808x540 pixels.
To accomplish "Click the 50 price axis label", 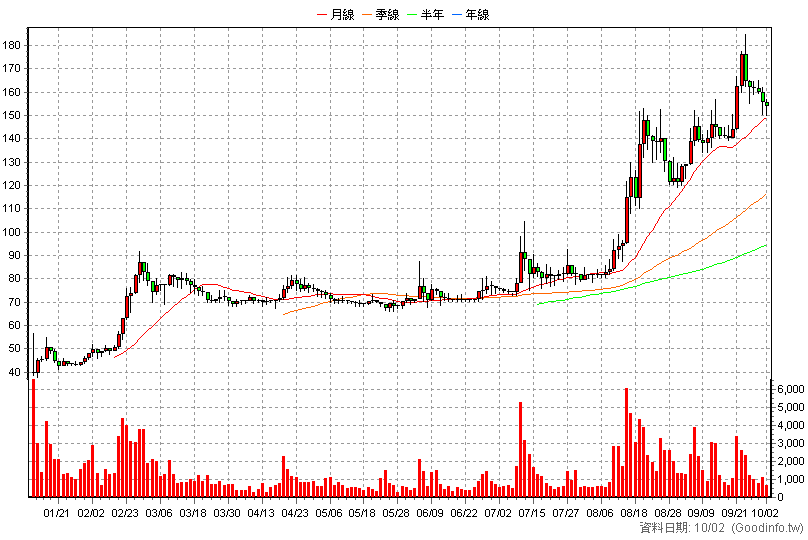I will click(14, 349).
